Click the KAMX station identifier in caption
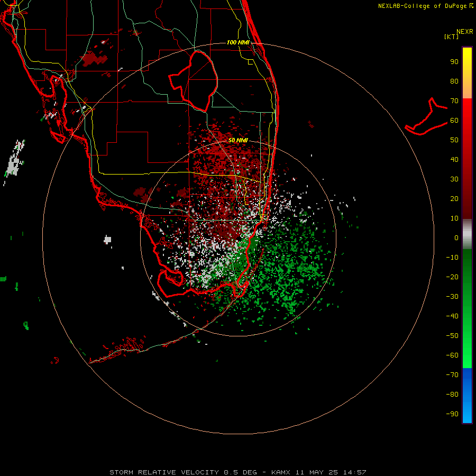This screenshot has height=476, width=476. (281, 472)
